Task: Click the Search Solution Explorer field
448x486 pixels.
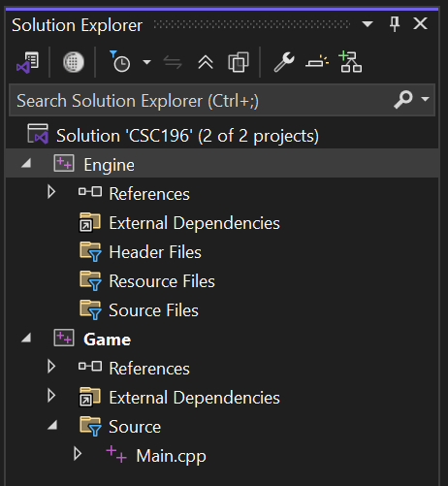Action: pyautogui.click(x=222, y=100)
